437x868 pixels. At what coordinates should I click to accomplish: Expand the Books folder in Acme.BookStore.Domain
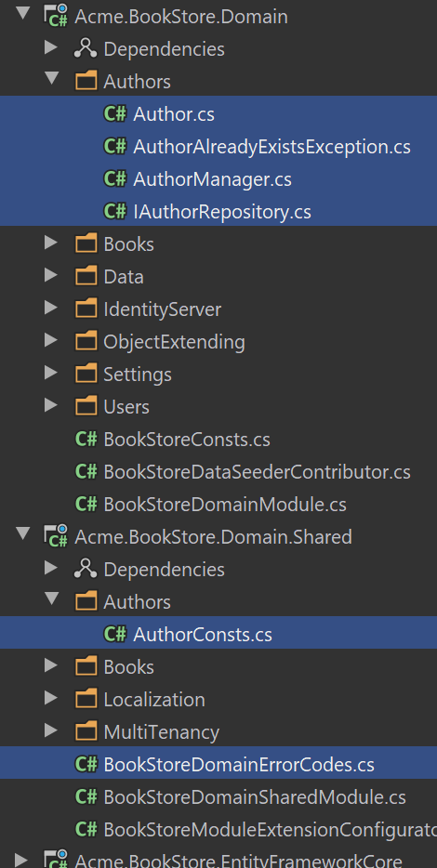pos(51,243)
